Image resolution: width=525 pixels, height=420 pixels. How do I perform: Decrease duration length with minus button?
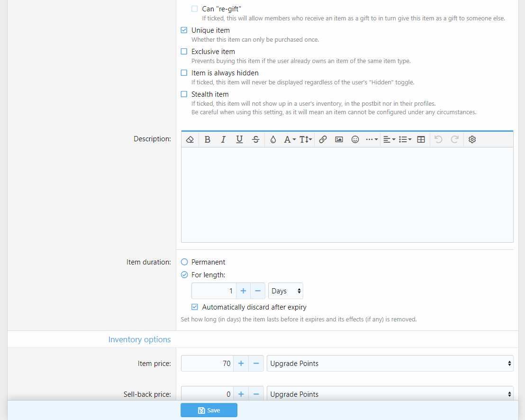[258, 291]
